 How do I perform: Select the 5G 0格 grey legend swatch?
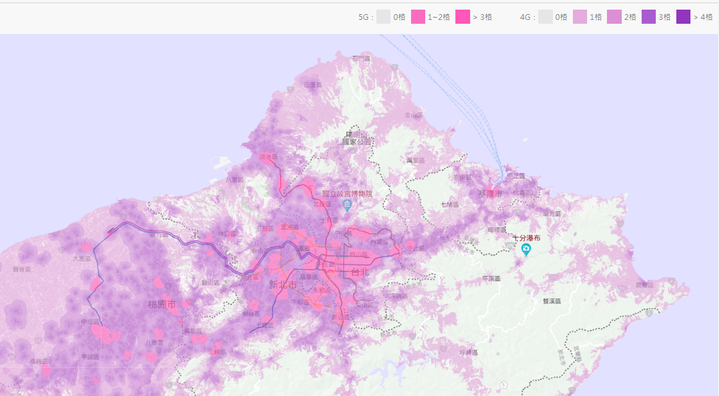pos(383,17)
